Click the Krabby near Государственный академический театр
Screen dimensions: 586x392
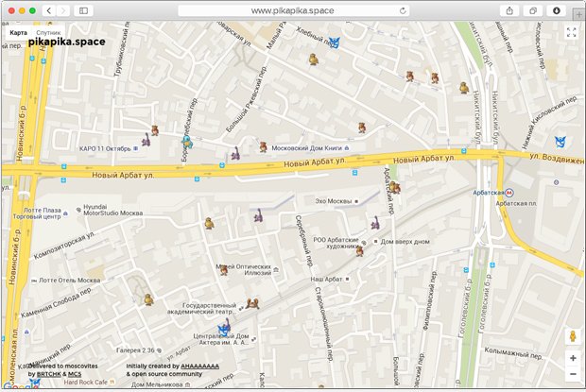pos(252,303)
